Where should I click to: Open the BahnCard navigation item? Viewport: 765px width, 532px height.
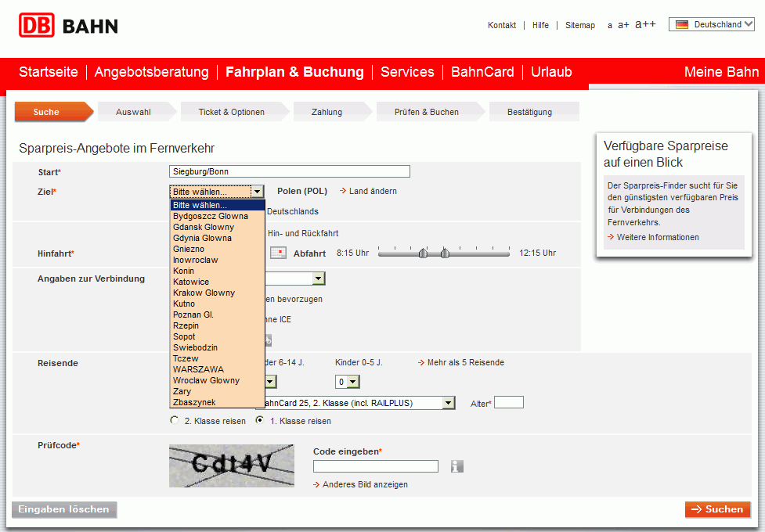tap(482, 72)
